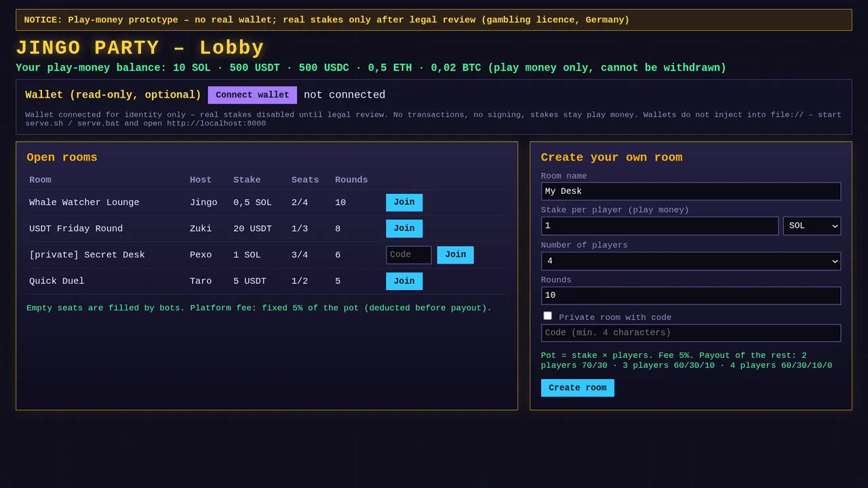Viewport: 868px width, 488px height.
Task: Click the "Create your own room" heading
Action: pyautogui.click(x=612, y=157)
